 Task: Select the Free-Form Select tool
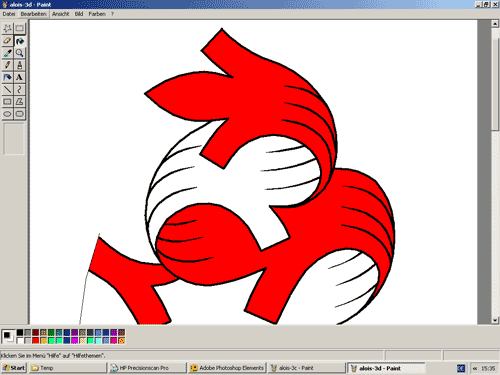7,28
